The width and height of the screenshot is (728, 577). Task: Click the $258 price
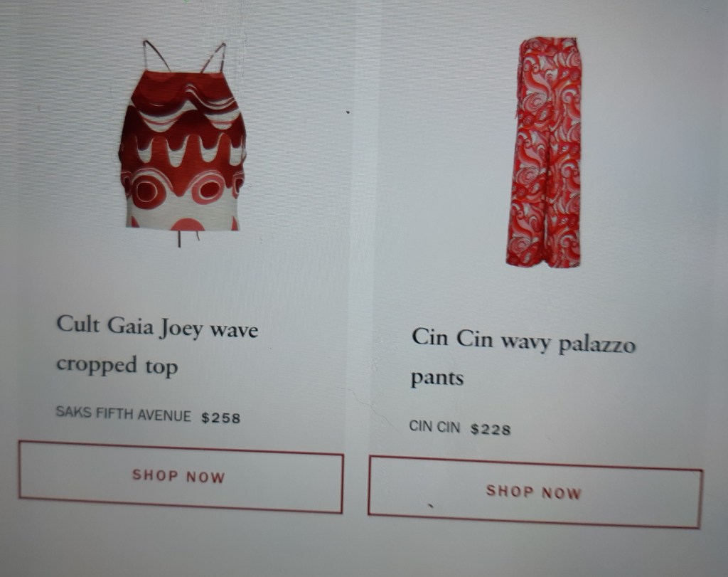pyautogui.click(x=221, y=418)
